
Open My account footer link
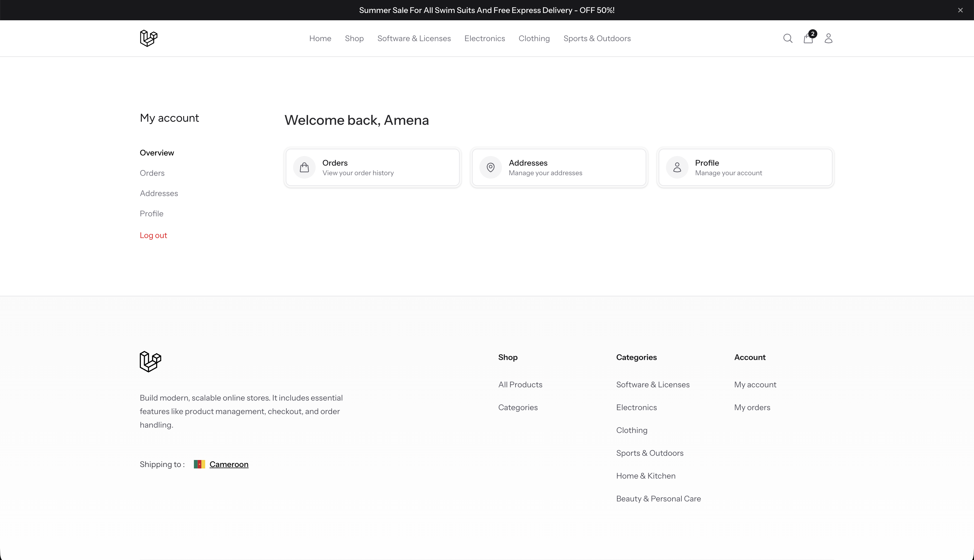(x=755, y=385)
